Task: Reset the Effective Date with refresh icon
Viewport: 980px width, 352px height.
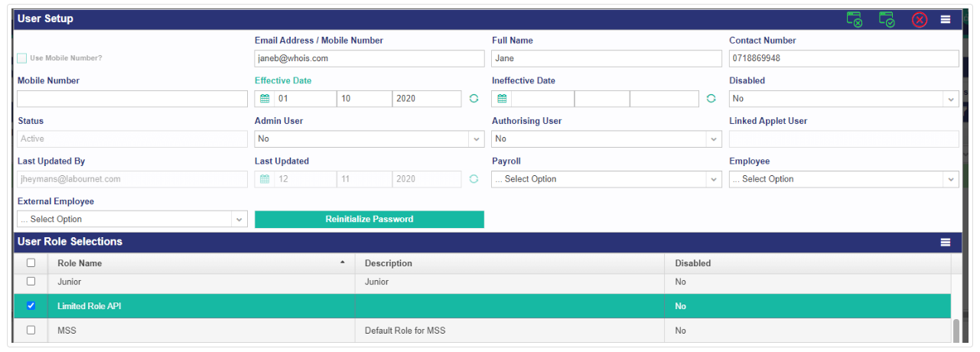Action: [x=474, y=99]
